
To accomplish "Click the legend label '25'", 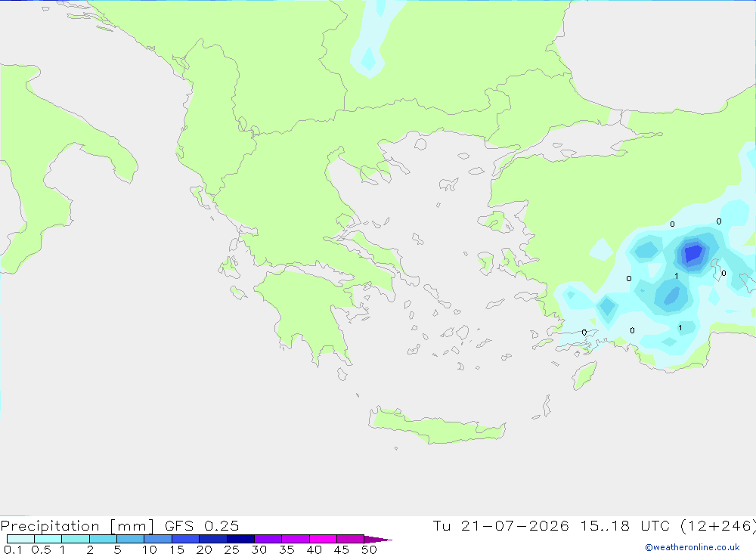I will tap(231, 549).
